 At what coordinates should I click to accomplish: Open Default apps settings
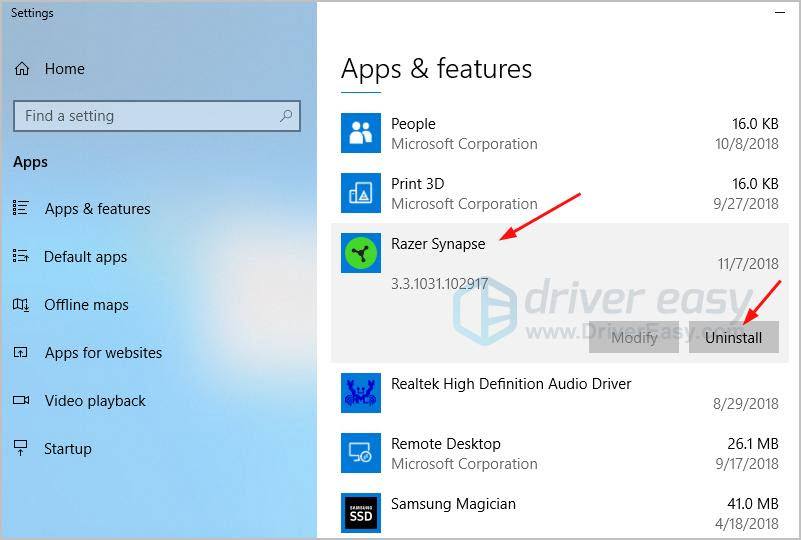point(85,256)
